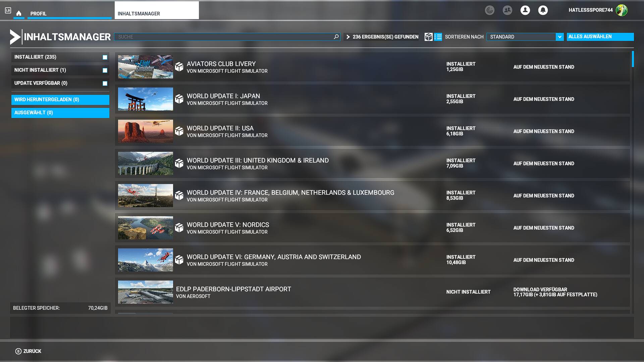
Task: Click the Alles Auswählen button
Action: [600, 37]
